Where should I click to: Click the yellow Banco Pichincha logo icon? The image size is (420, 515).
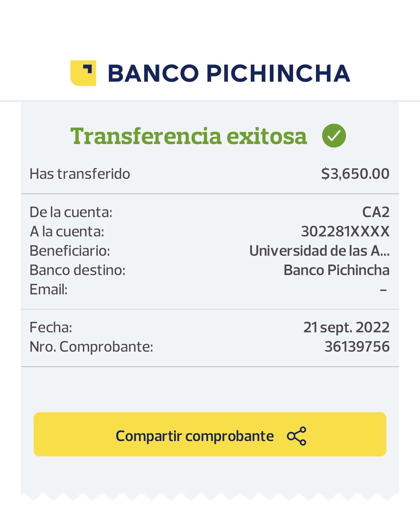point(83,73)
